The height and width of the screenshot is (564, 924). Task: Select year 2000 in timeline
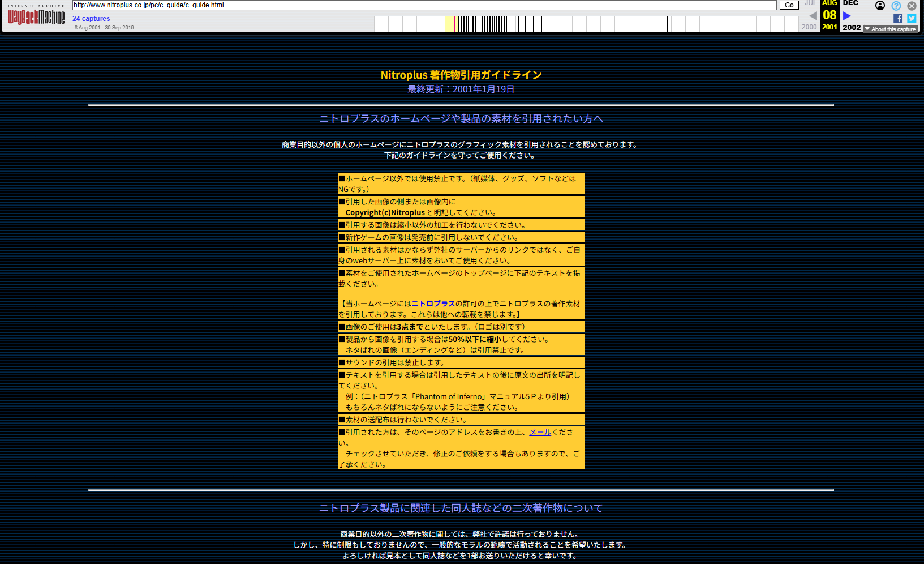point(809,27)
